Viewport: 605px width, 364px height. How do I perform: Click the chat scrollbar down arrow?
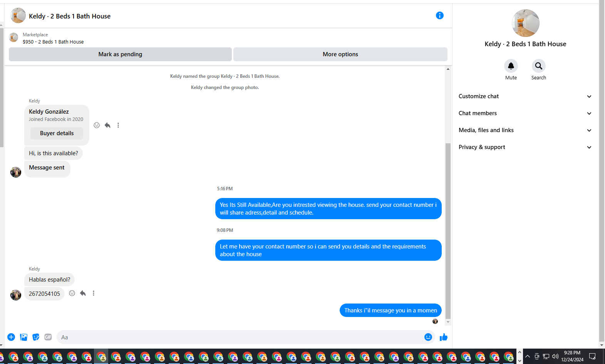click(x=448, y=322)
